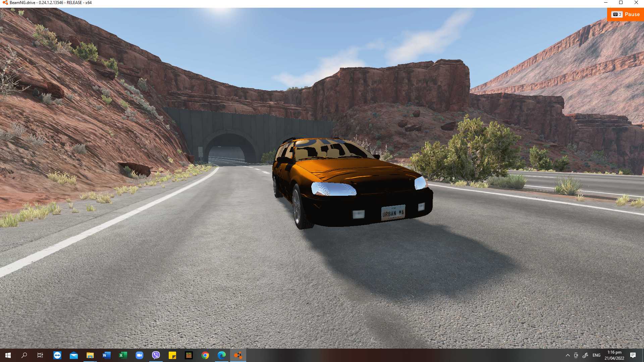644x362 pixels.
Task: Open Viber from the taskbar
Action: pyautogui.click(x=156, y=355)
